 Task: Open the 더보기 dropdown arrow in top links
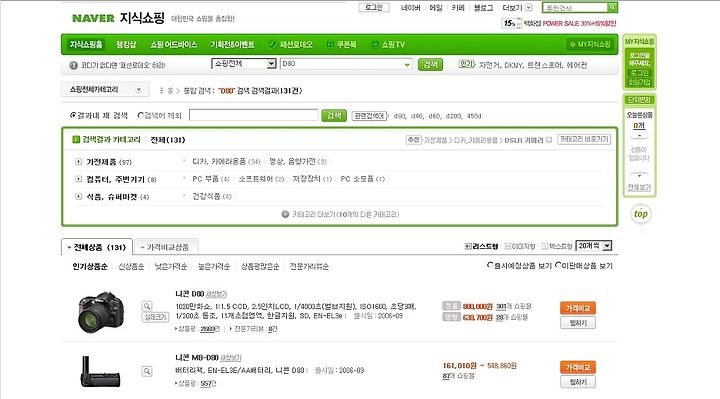[529, 7]
